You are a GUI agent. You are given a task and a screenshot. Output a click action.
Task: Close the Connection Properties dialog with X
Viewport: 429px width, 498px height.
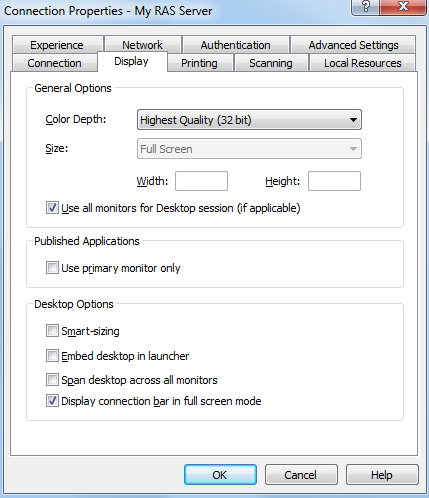coord(403,7)
